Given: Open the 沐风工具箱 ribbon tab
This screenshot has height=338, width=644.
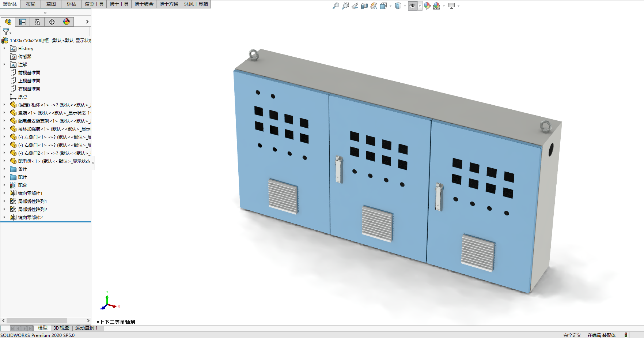Looking at the screenshot, I should tap(196, 4).
